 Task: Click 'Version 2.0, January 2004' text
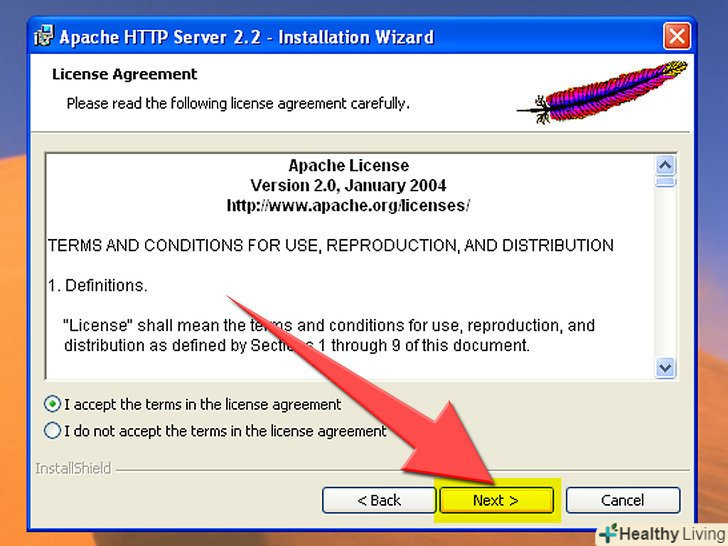[x=348, y=185]
